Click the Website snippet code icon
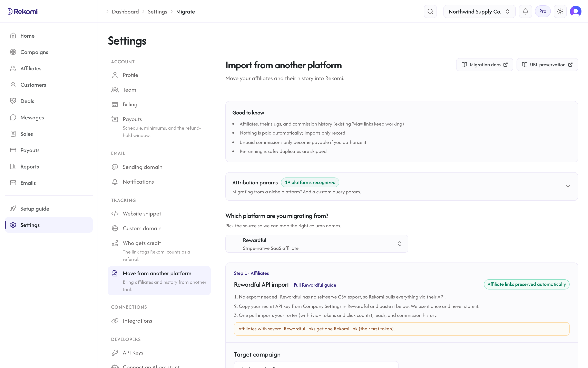Screen dimensions: 588x368 pos(115,213)
